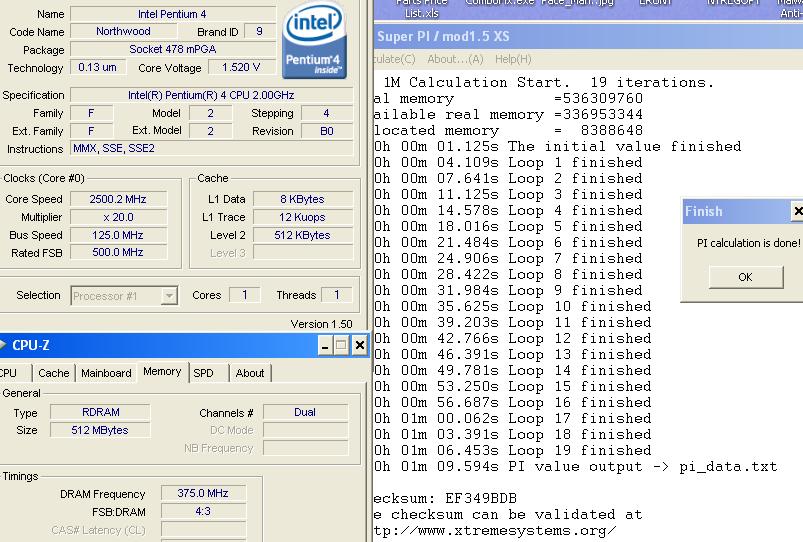Click the Version 1.50 label in CPU-Z

point(321,324)
